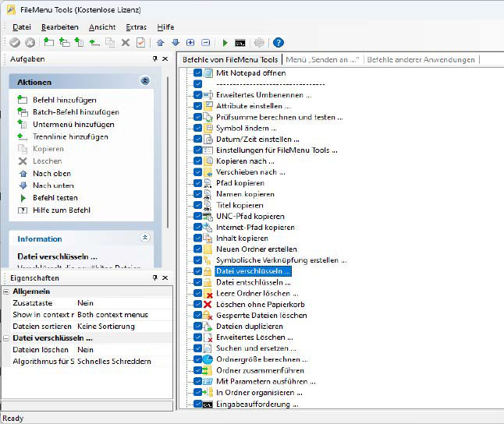This screenshot has height=424, width=504.
Task: Click the Expand all plus toolbar icon
Action: tap(190, 42)
